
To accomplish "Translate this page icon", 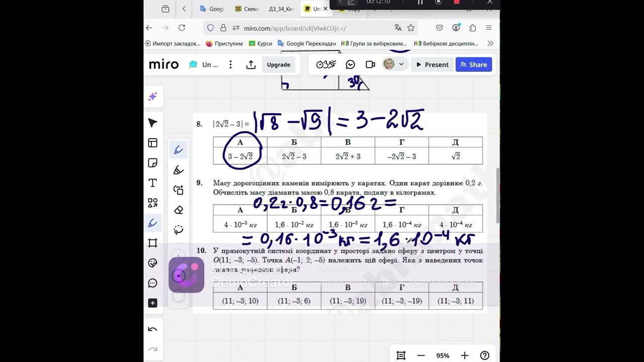I will [398, 28].
